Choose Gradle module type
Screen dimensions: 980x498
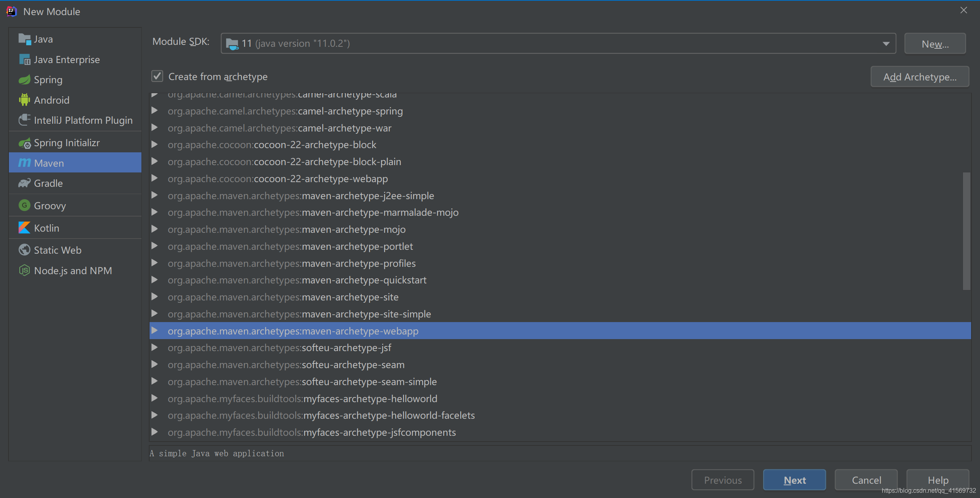75,183
